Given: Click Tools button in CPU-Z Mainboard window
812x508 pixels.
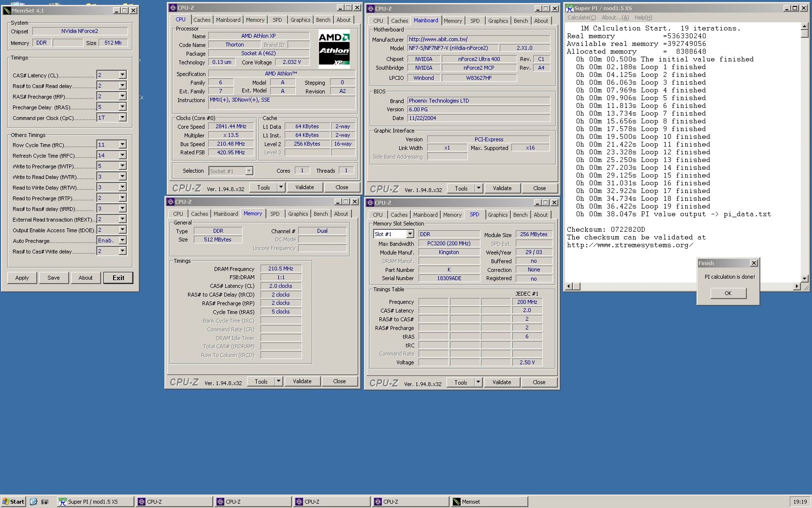Looking at the screenshot, I should click(462, 188).
